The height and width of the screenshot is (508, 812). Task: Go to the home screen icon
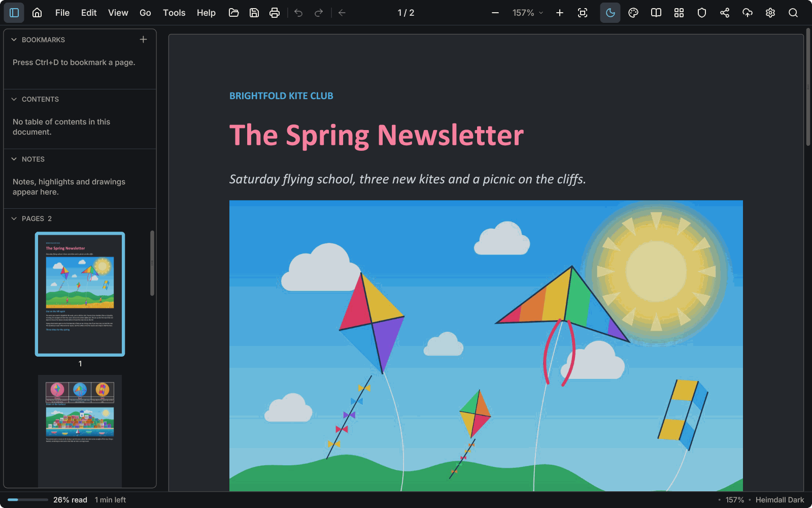tap(37, 13)
